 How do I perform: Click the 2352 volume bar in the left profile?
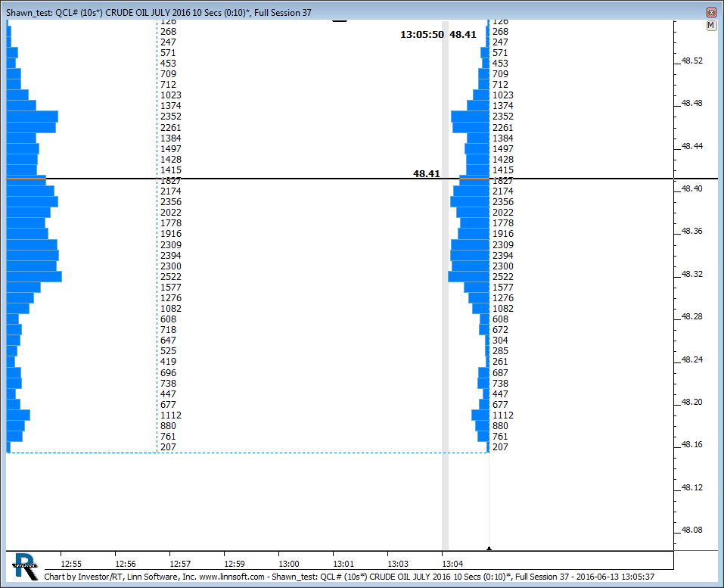click(32, 117)
